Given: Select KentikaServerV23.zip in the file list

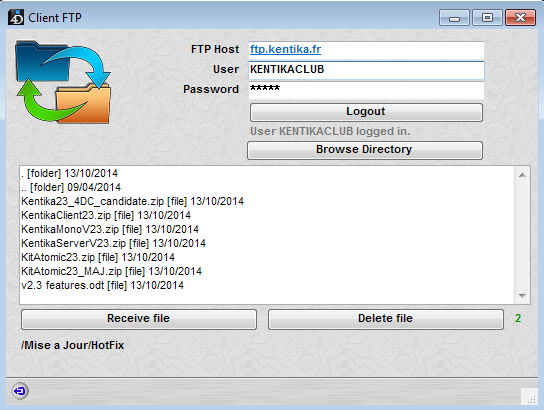Looking at the screenshot, I should (113, 243).
